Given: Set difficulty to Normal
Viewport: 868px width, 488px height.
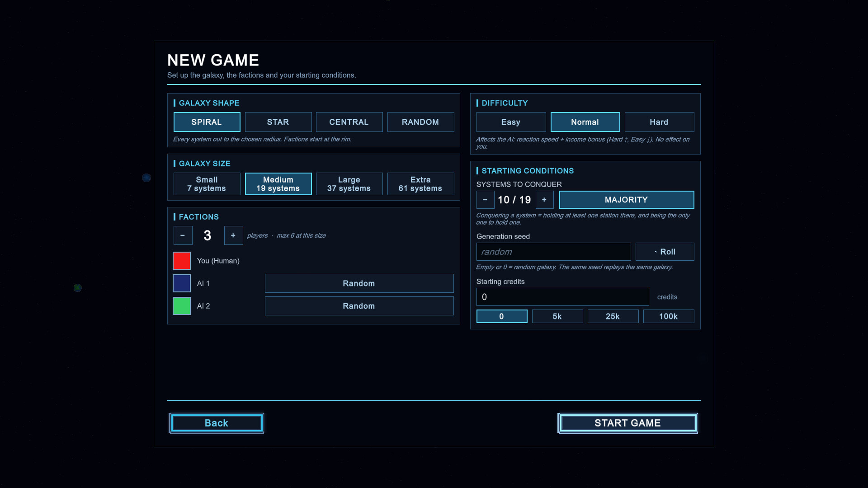Looking at the screenshot, I should point(585,122).
